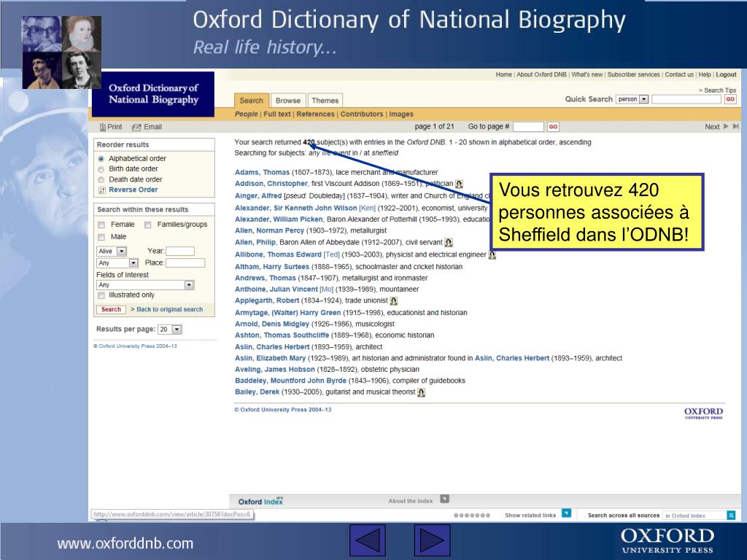Image resolution: width=747 pixels, height=560 pixels.
Task: Click the Print icon
Action: (x=102, y=127)
